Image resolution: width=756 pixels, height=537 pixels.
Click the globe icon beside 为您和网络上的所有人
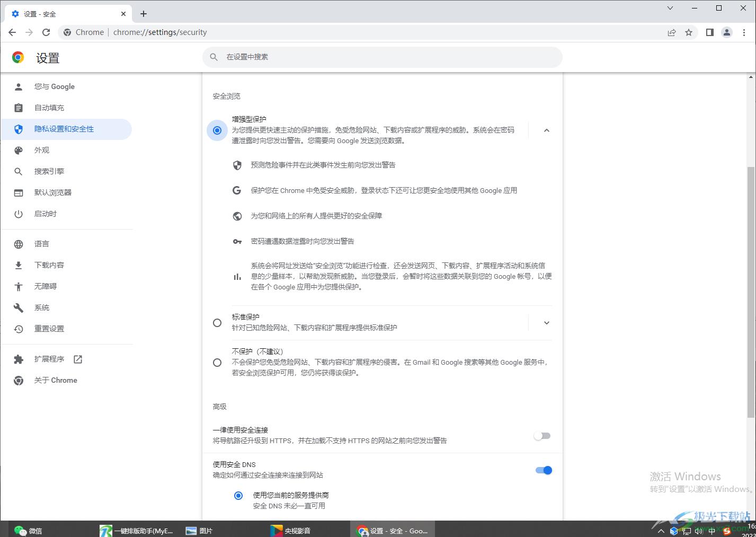tap(237, 216)
